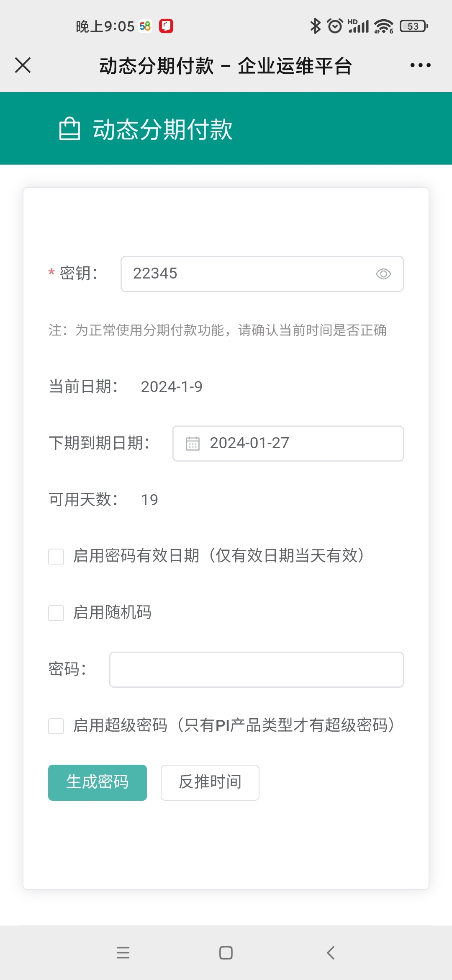Click the 反推时间 button
The width and height of the screenshot is (452, 980).
tap(210, 783)
